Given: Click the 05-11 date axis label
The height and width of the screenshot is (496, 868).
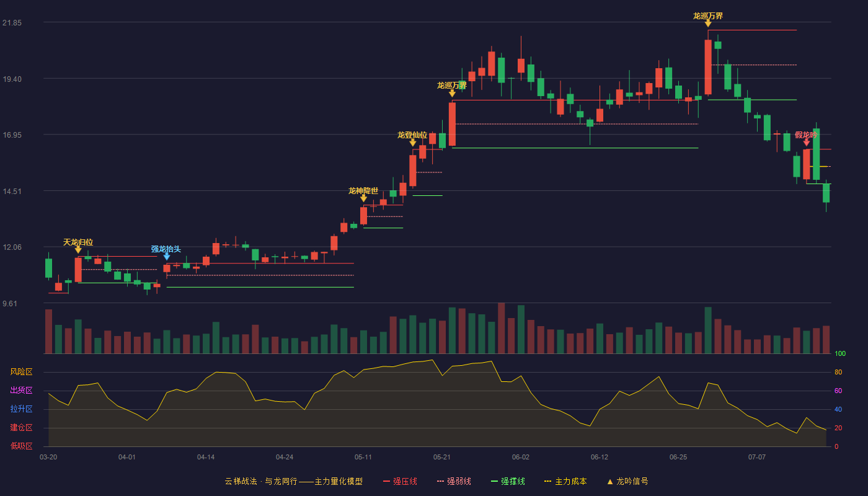Looking at the screenshot, I should [363, 457].
